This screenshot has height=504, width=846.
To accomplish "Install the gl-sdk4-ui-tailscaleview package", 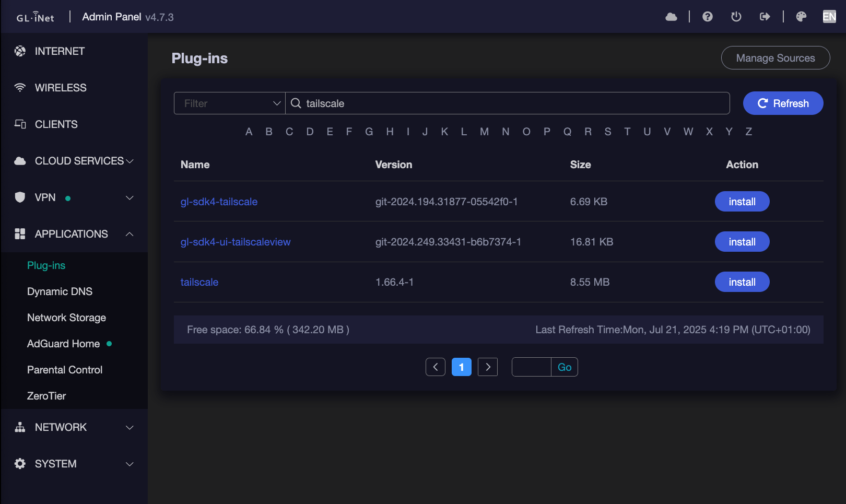I will tap(742, 242).
